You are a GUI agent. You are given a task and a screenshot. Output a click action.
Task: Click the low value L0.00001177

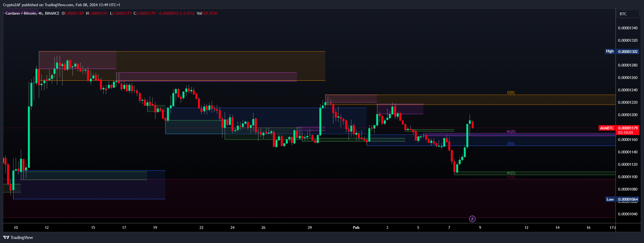point(121,13)
